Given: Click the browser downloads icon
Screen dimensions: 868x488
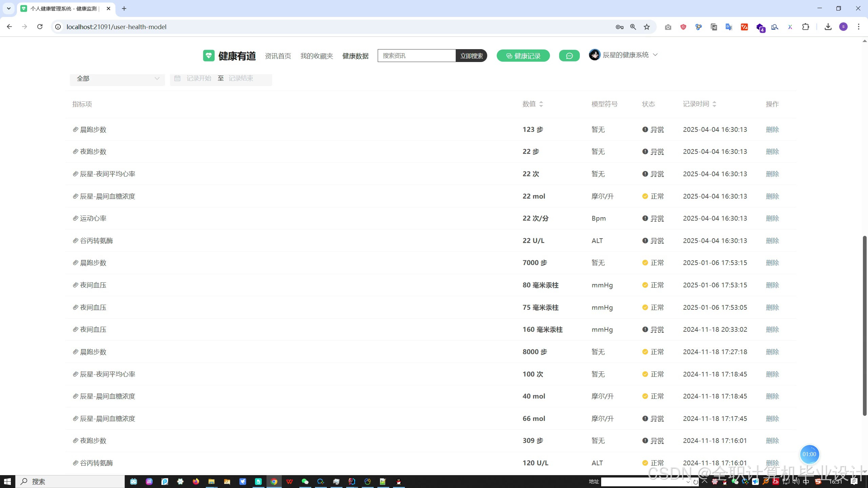Looking at the screenshot, I should click(828, 27).
